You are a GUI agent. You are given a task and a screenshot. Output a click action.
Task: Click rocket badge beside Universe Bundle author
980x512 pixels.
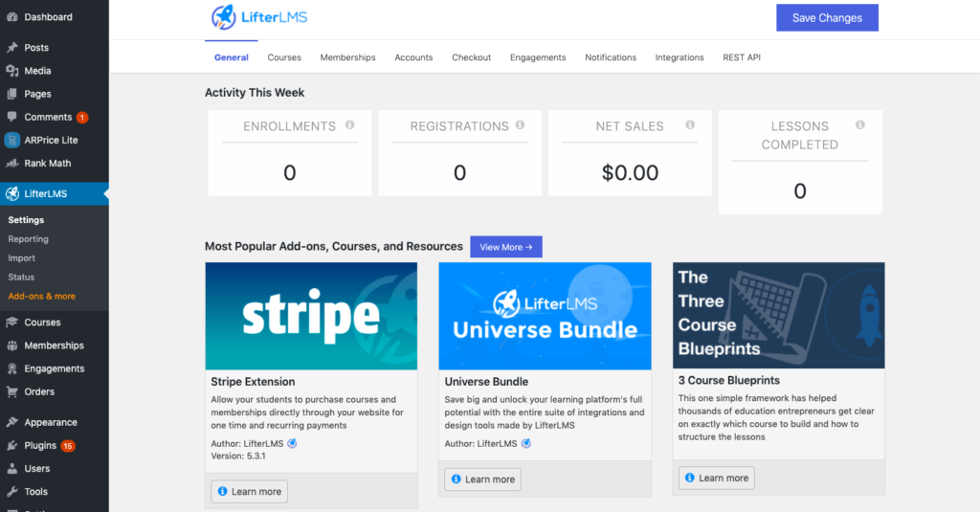[526, 444]
